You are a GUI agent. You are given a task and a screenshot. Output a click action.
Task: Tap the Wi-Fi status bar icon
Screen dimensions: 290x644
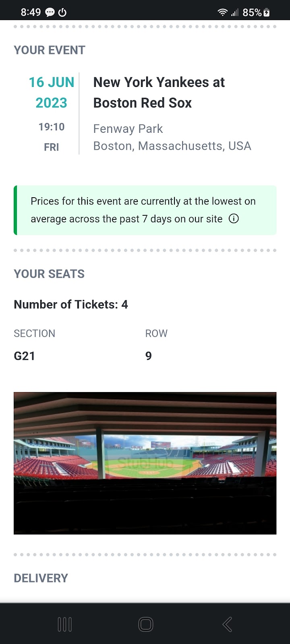point(222,12)
